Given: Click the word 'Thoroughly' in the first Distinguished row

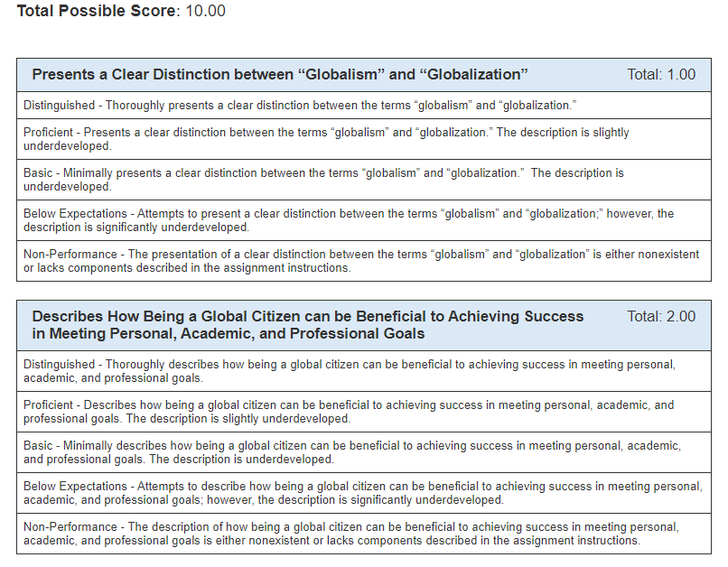Looking at the screenshot, I should pos(135,106).
